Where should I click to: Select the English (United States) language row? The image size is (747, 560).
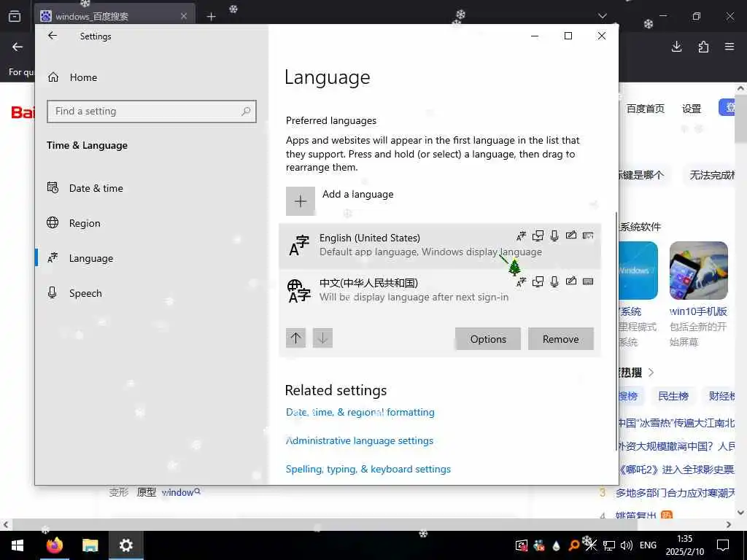[439, 245]
